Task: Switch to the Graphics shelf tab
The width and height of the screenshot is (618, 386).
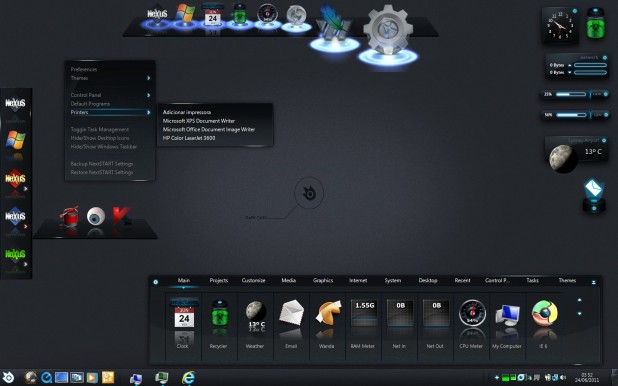Action: point(323,280)
